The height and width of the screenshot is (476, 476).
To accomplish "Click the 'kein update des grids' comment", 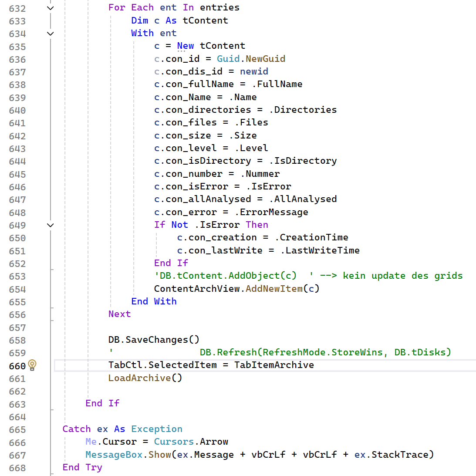I will point(402,276).
